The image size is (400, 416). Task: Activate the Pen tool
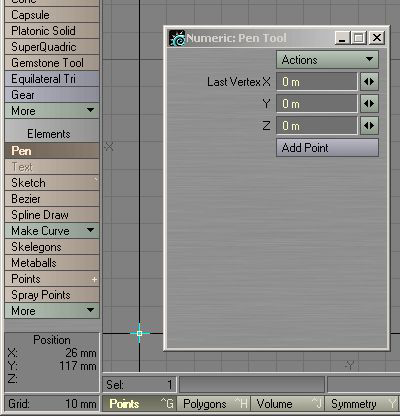(x=52, y=151)
